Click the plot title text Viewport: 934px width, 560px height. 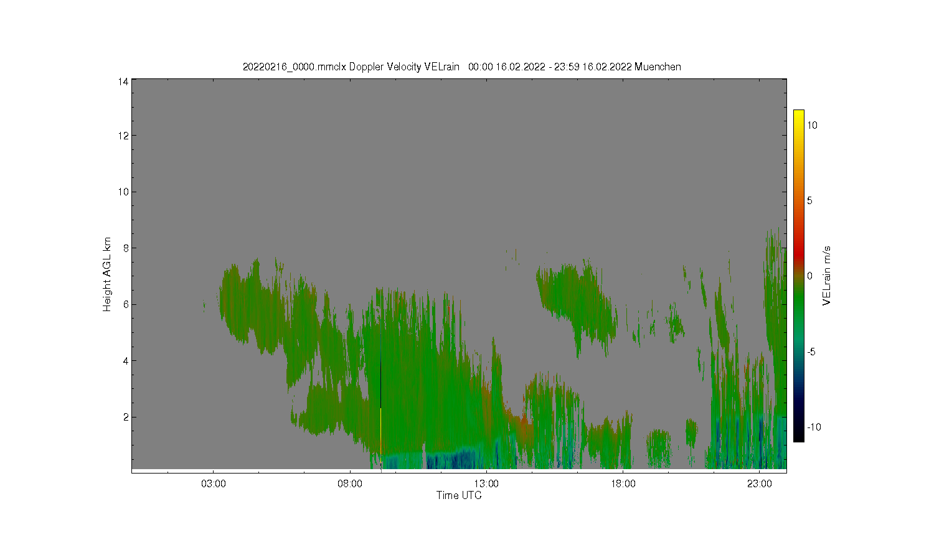(x=461, y=67)
